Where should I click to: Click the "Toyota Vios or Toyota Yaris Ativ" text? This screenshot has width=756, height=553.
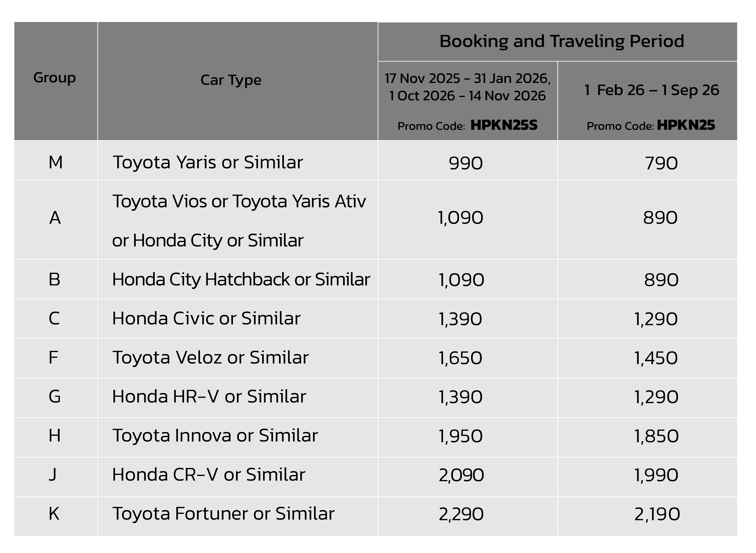tap(239, 202)
